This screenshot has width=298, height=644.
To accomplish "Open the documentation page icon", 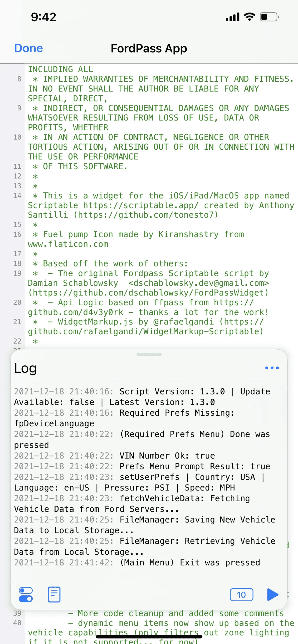I will pyautogui.click(x=54, y=595).
